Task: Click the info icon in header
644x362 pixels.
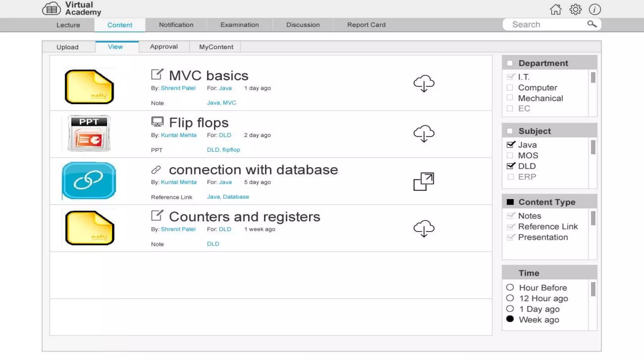Action: coord(594,9)
